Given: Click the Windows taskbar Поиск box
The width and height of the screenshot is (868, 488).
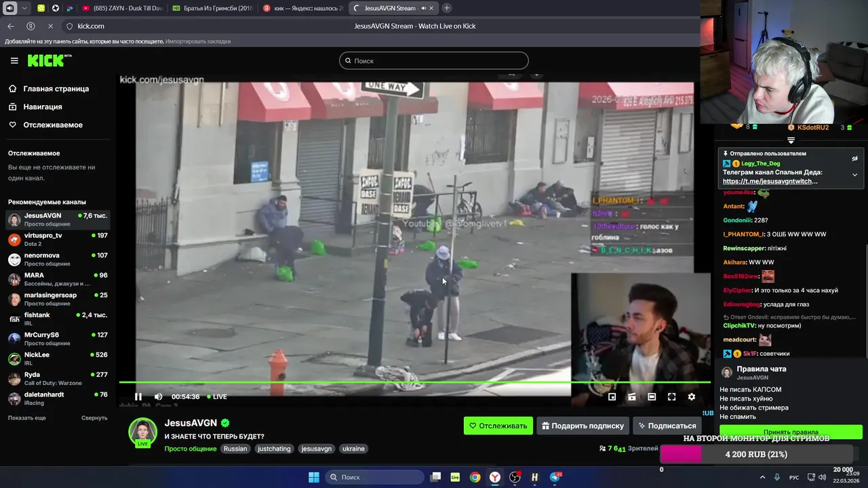Looking at the screenshot, I should (x=373, y=477).
